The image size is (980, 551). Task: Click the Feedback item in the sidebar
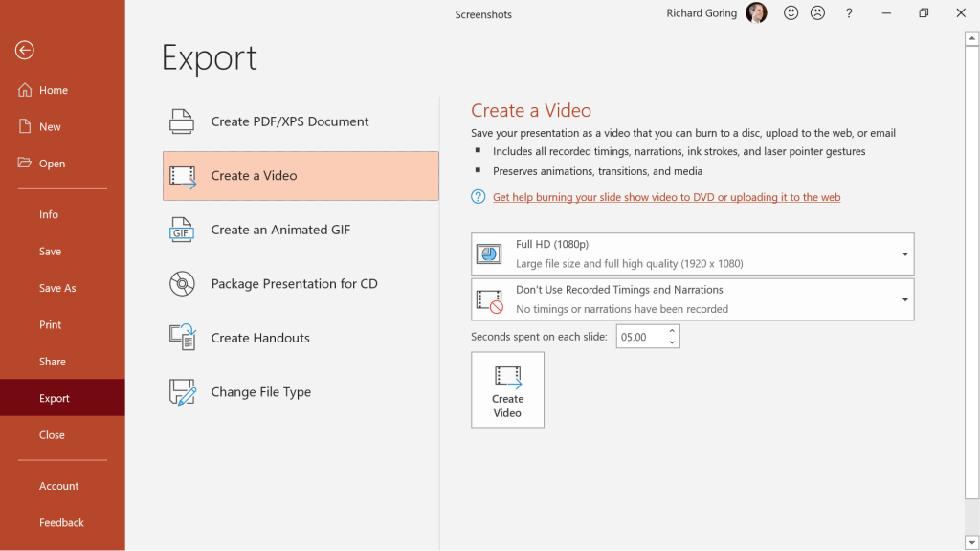[x=61, y=522]
